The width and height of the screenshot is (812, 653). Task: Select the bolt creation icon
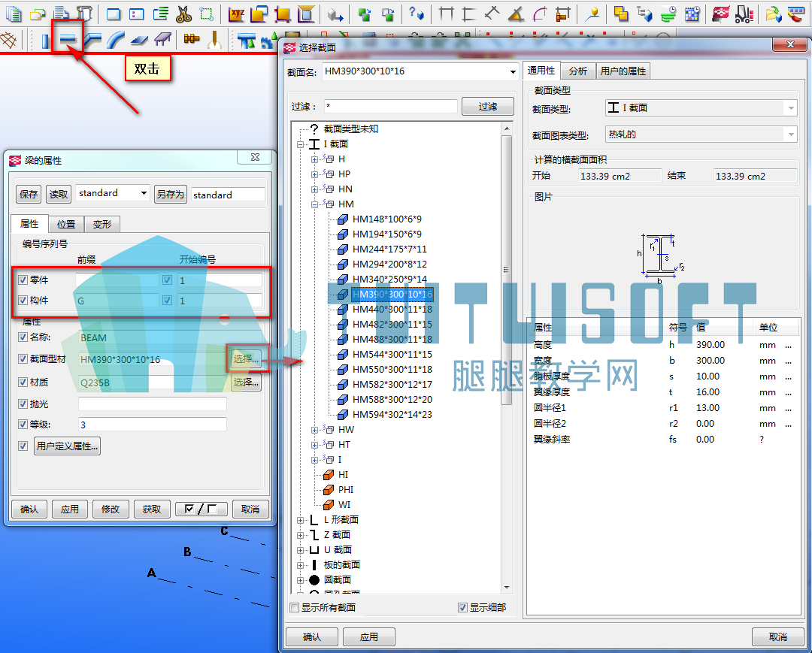[x=192, y=39]
